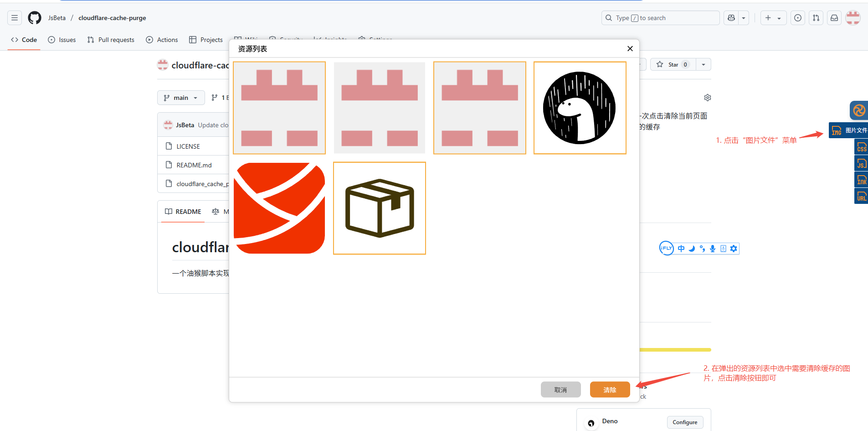Select the unselected pink avatar thumbnail
The width and height of the screenshot is (868, 431).
380,108
